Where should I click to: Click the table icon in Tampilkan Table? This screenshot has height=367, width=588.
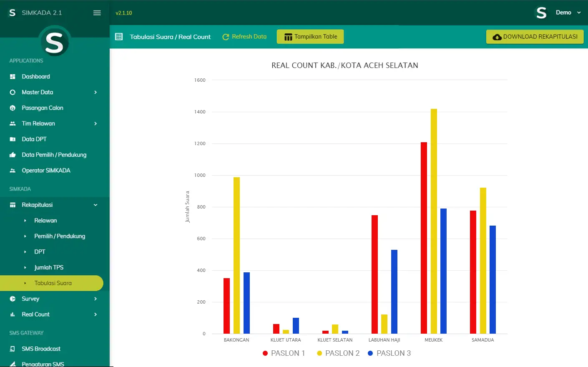pyautogui.click(x=288, y=37)
